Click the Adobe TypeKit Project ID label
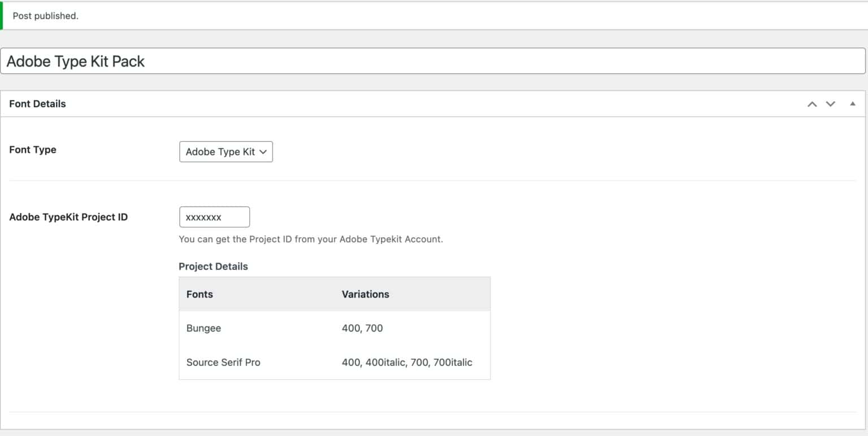 tap(68, 216)
